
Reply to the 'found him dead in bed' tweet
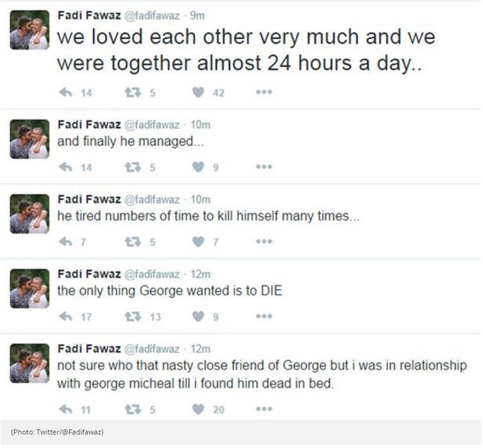(65, 409)
